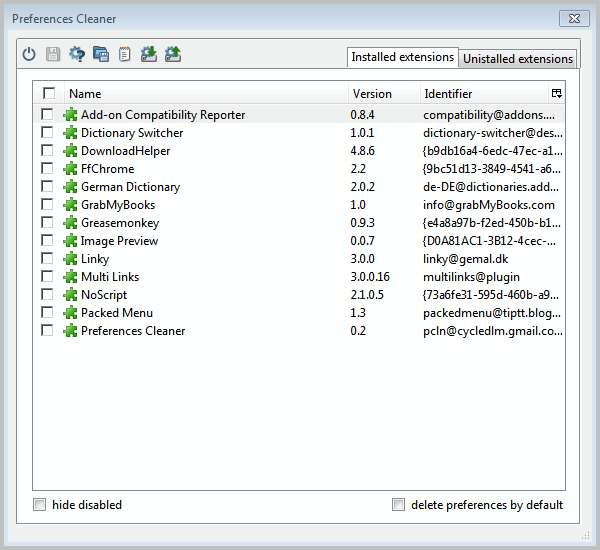Sort the list by Name column
The height and width of the screenshot is (550, 600).
point(200,94)
